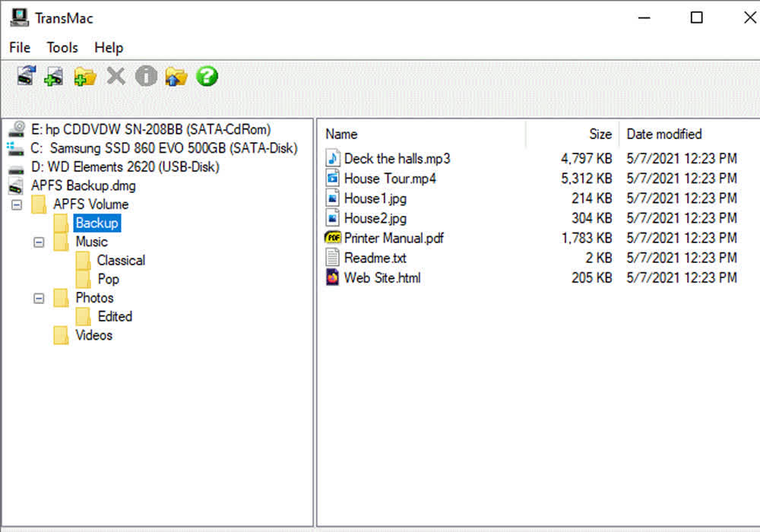
Task: Select the Videos folder in the tree
Action: coord(93,335)
